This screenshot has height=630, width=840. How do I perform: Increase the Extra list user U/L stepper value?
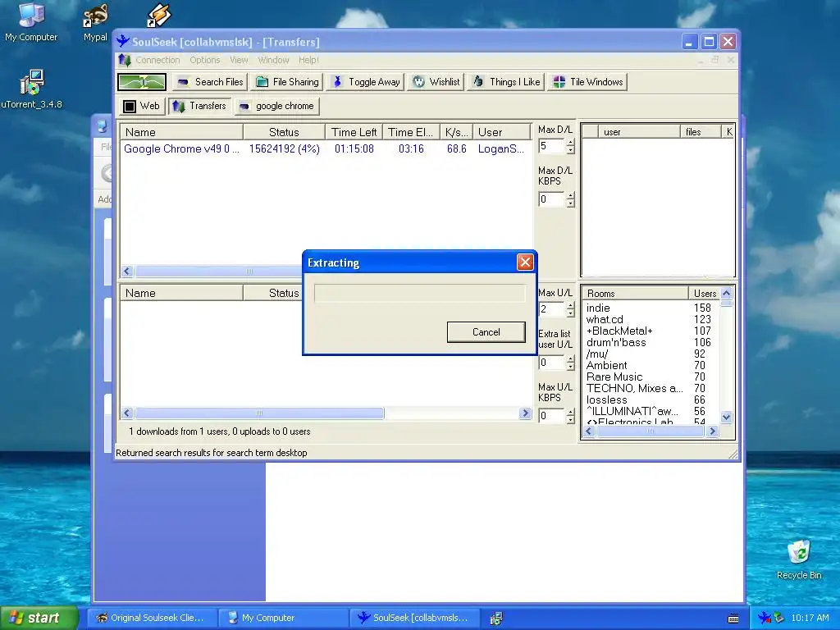[x=571, y=359]
